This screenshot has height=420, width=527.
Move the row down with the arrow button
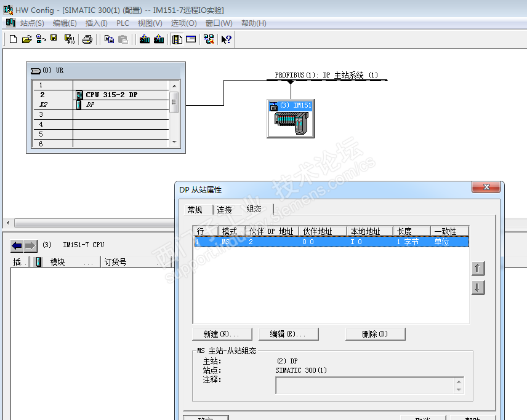478,288
